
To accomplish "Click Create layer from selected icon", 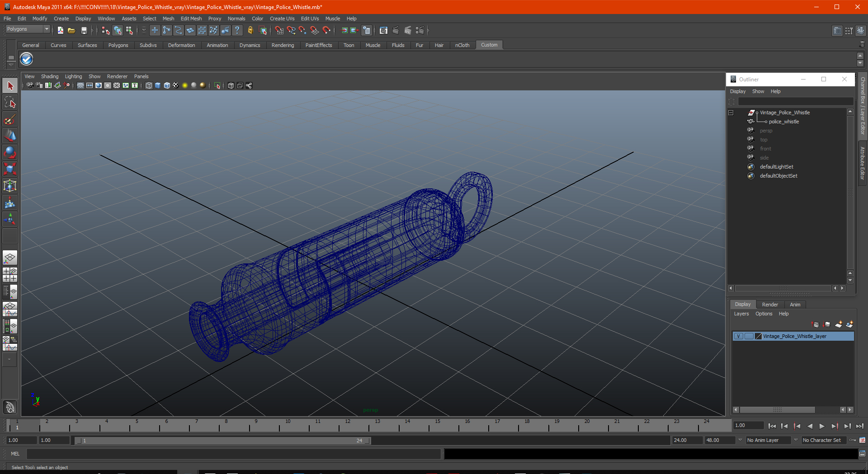I will 849,324.
